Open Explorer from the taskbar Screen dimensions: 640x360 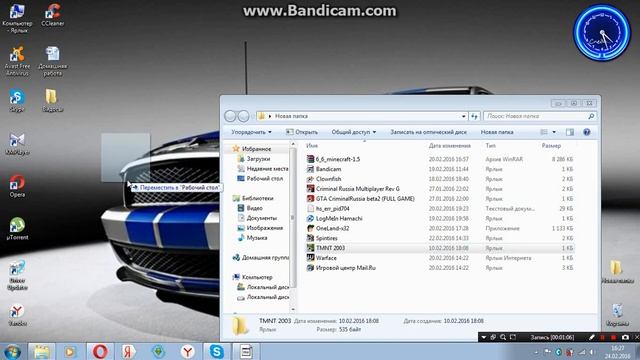(42, 351)
